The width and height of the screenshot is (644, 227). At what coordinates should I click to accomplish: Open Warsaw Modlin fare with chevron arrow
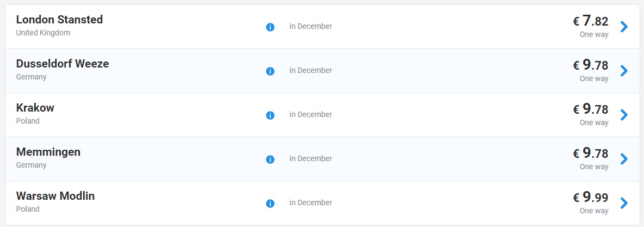click(x=624, y=203)
